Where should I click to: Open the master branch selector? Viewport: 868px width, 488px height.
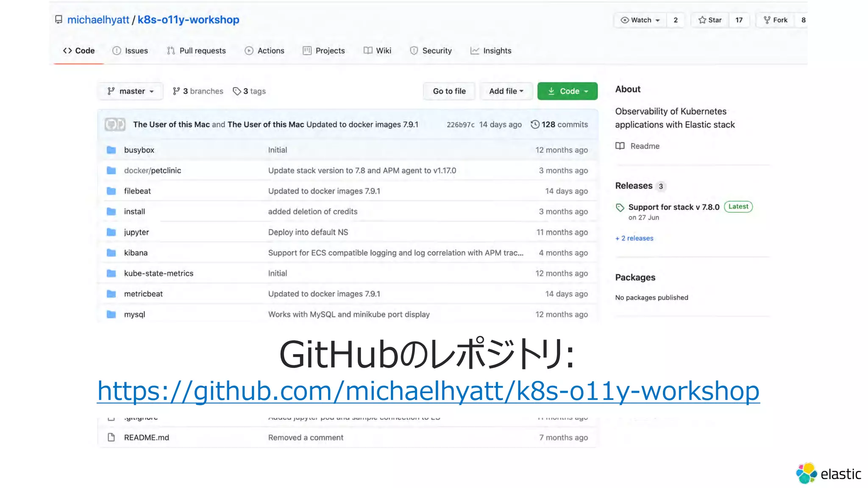click(130, 91)
